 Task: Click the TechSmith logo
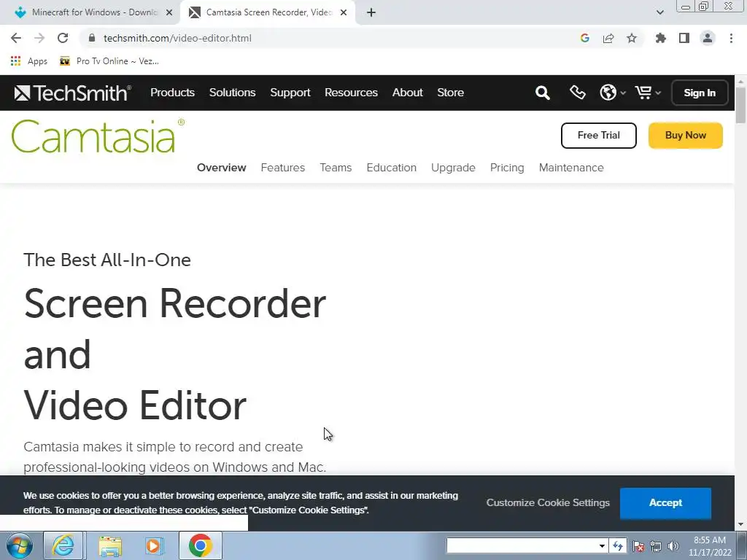click(x=72, y=93)
